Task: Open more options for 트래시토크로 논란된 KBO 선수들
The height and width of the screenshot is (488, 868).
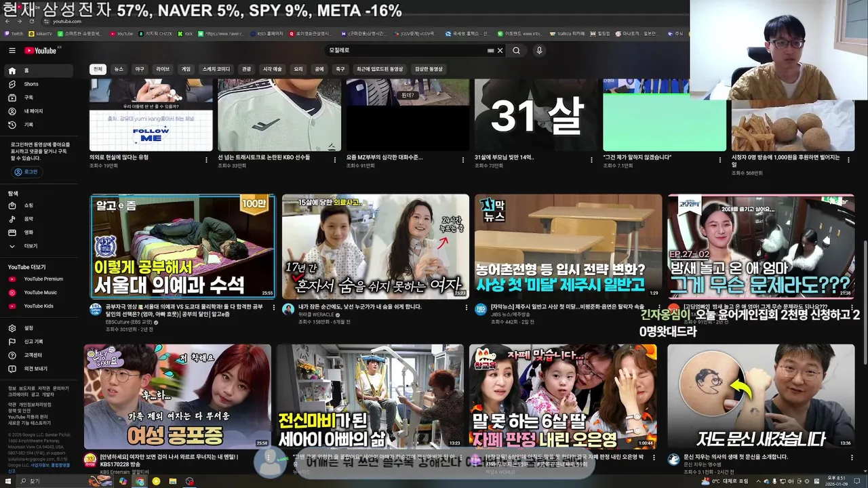Action: (x=334, y=160)
